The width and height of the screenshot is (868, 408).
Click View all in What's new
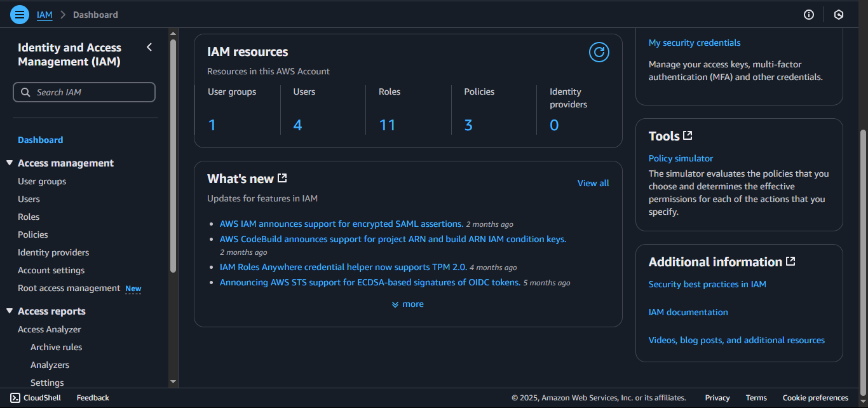(593, 183)
